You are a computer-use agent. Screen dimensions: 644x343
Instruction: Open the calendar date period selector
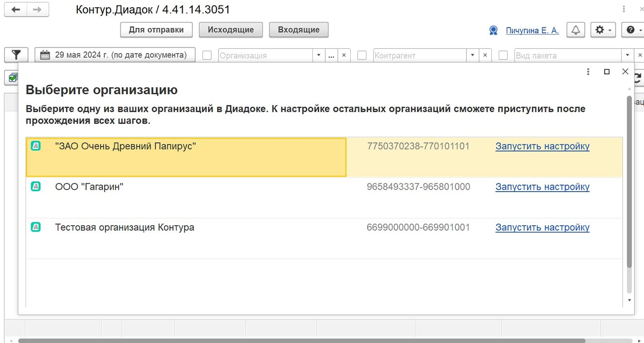coord(115,55)
